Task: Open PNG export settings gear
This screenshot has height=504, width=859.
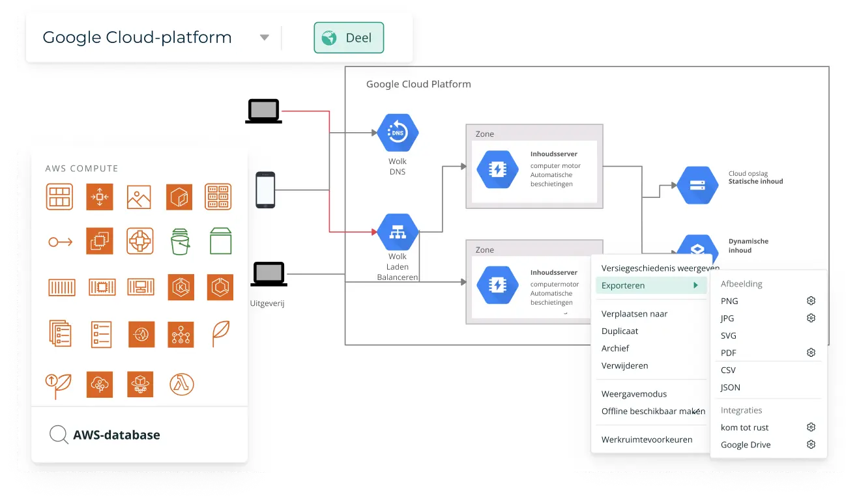Action: point(811,301)
